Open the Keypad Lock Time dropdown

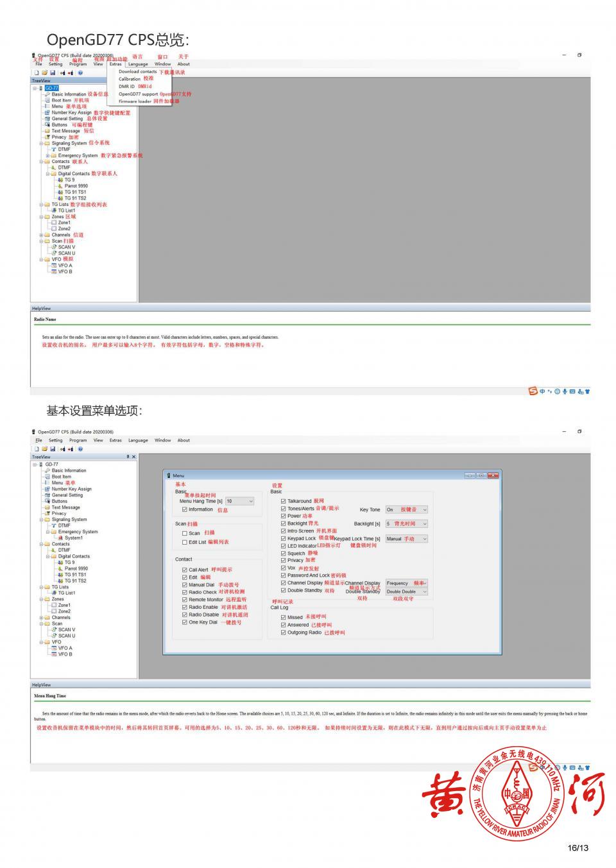pyautogui.click(x=424, y=539)
